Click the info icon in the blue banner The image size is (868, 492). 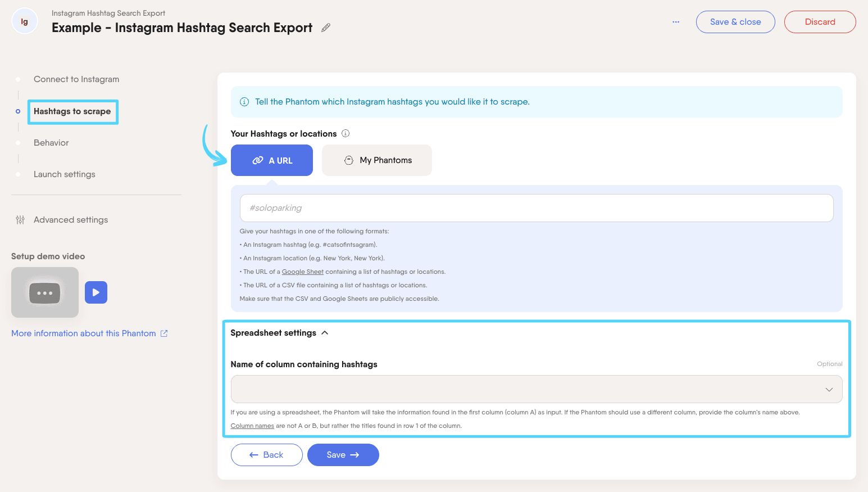(x=244, y=102)
